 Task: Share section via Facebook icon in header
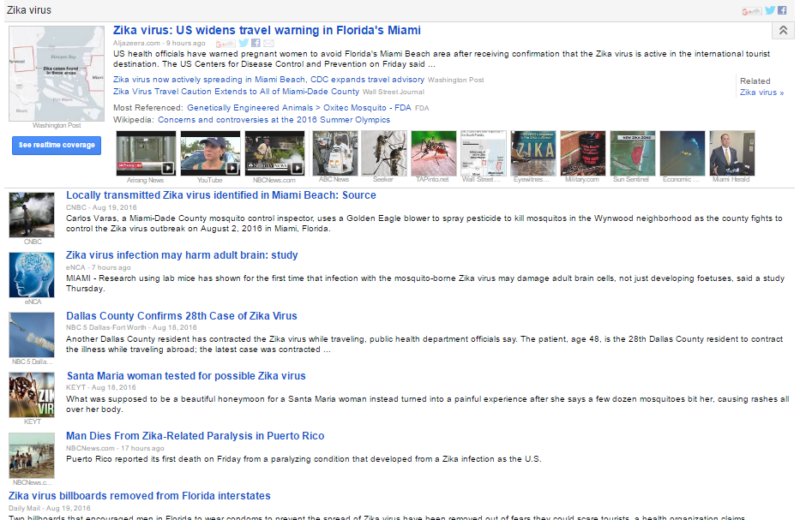pyautogui.click(x=782, y=10)
